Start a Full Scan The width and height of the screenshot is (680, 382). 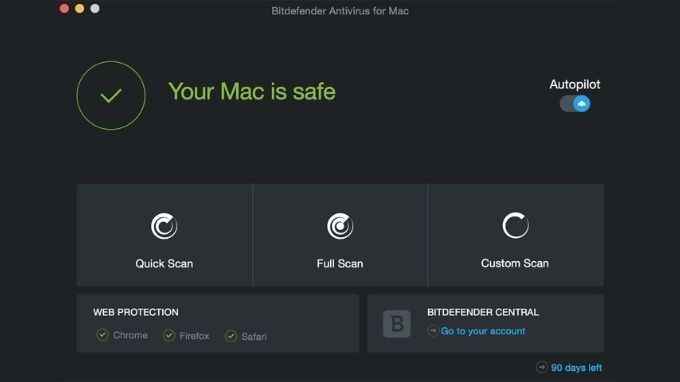pos(340,235)
